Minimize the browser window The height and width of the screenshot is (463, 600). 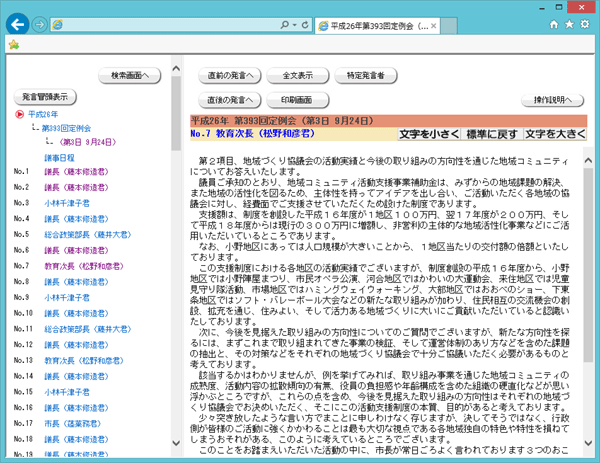[x=542, y=8]
